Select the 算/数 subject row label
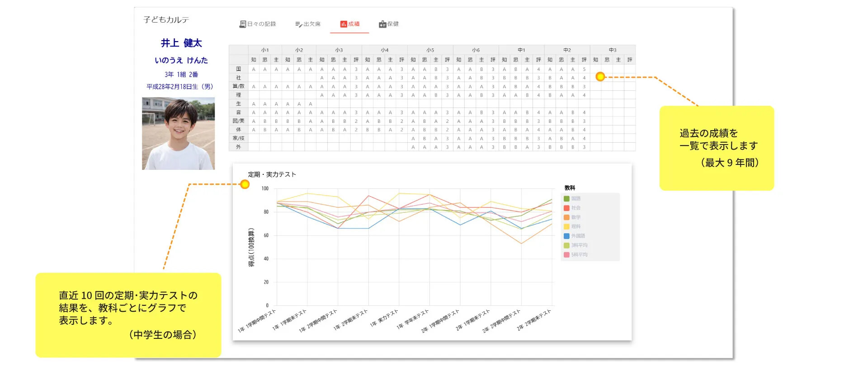The image size is (868, 375). [238, 86]
